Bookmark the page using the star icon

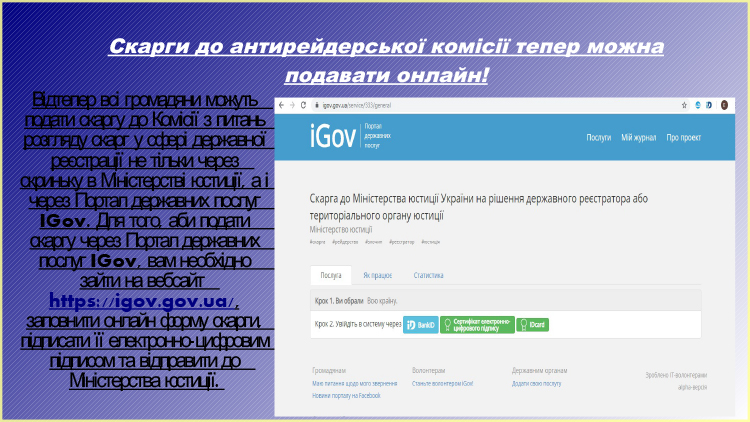[x=684, y=105]
